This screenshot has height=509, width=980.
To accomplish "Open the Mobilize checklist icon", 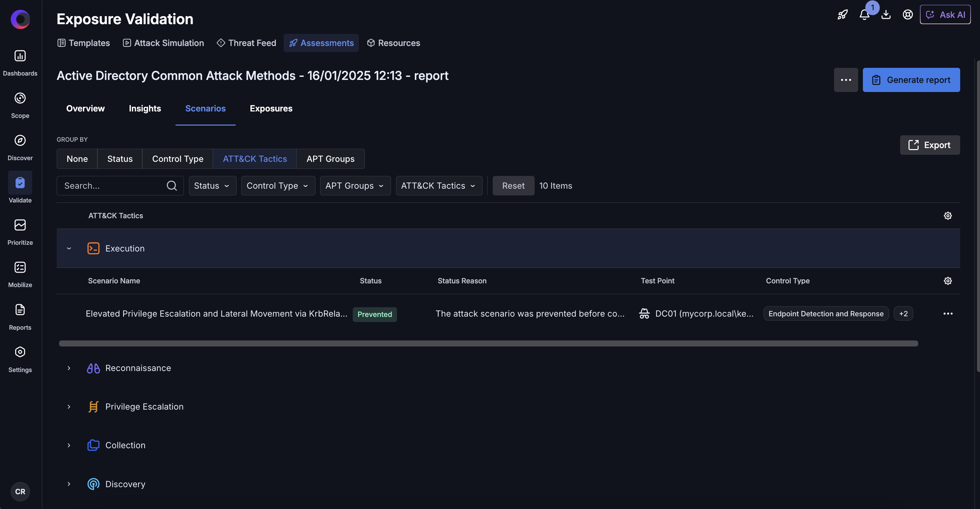I will (20, 267).
